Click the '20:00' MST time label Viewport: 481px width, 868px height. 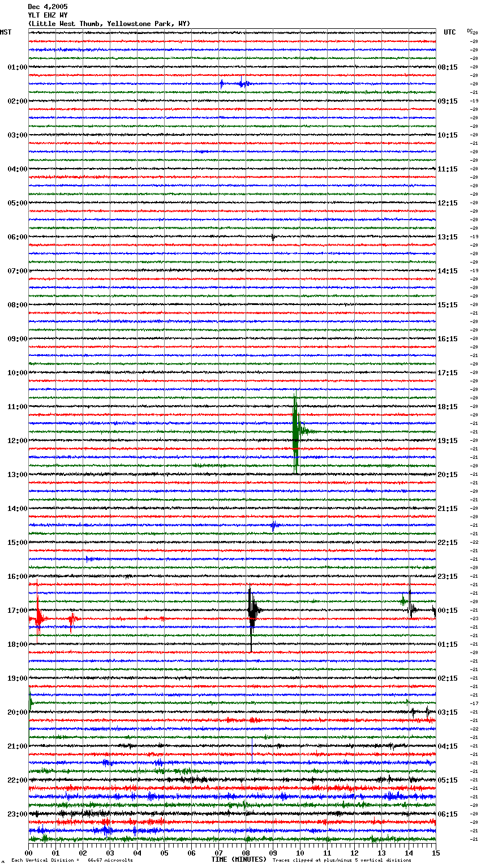tap(18, 712)
